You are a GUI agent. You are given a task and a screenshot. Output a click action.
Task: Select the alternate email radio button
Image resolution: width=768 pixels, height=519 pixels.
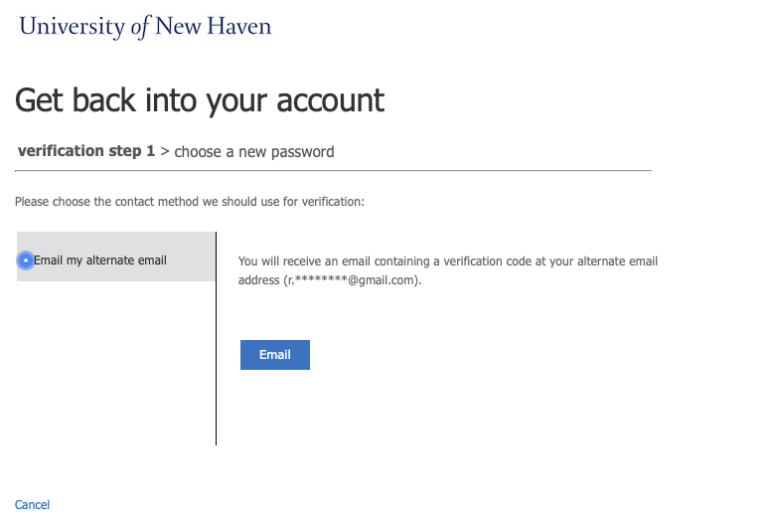pyautogui.click(x=25, y=260)
